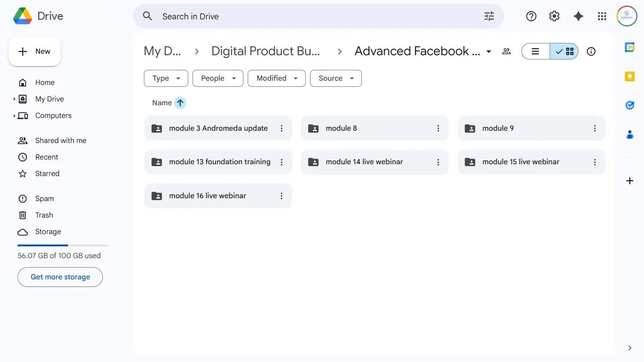This screenshot has width=644, height=362.
Task: Go to Shared with me
Action: pyautogui.click(x=60, y=141)
